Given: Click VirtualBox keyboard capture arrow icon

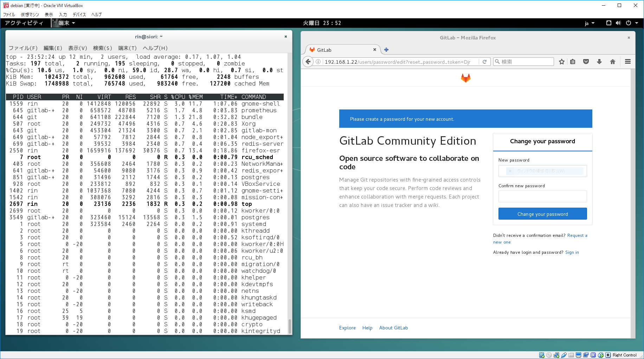Looking at the screenshot, I should pyautogui.click(x=608, y=355).
